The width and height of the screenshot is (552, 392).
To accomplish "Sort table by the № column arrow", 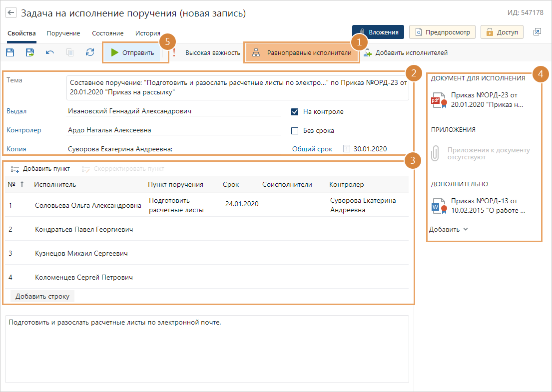I will coord(21,185).
